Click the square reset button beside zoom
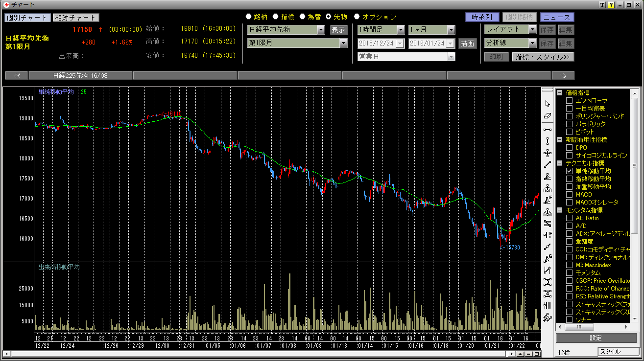 tap(537, 354)
